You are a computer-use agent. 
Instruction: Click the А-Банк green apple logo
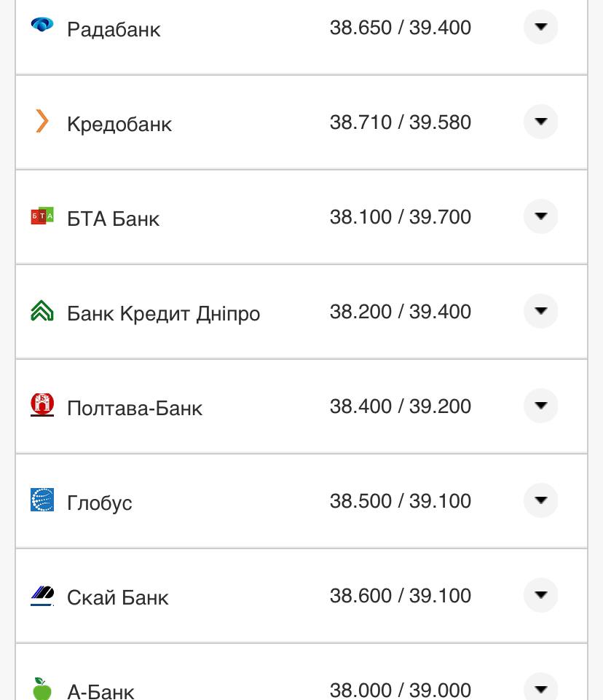42,688
